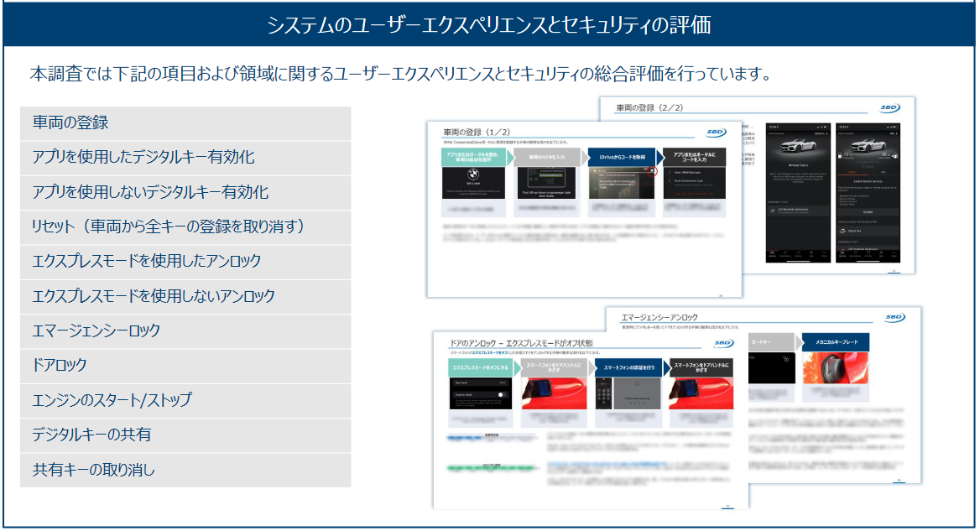
Task: Click the エクスプレスモードをオフにする step box
Action: 479,367
